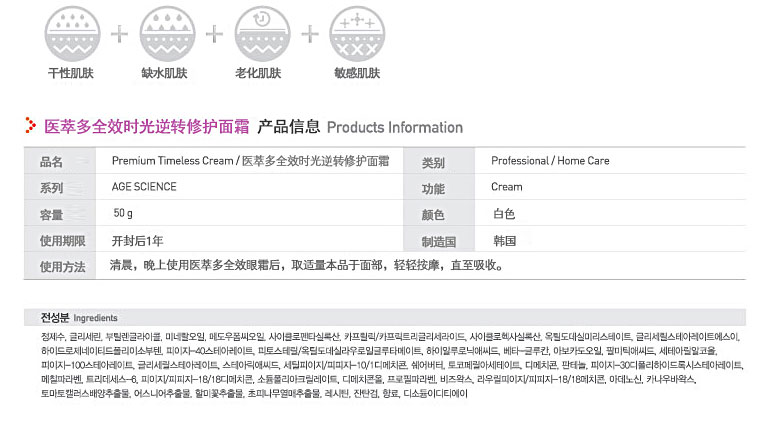Viewport: 774px width, 446px height.
Task: Click the 'Professional / Home Care' category value
Action: pos(549,161)
